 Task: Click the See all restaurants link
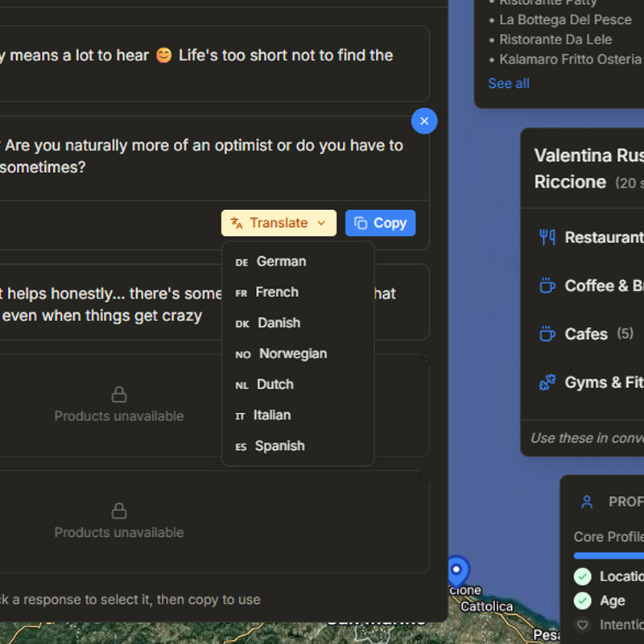click(509, 84)
